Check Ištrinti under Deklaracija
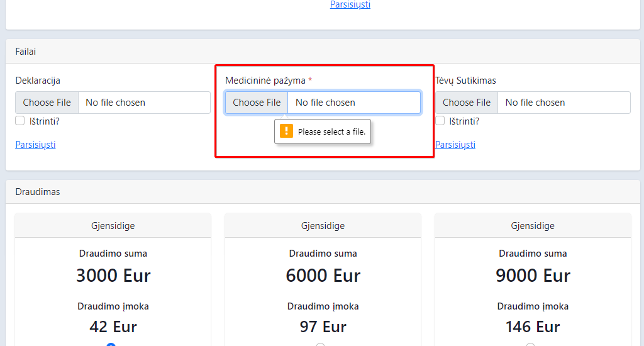 [19, 121]
